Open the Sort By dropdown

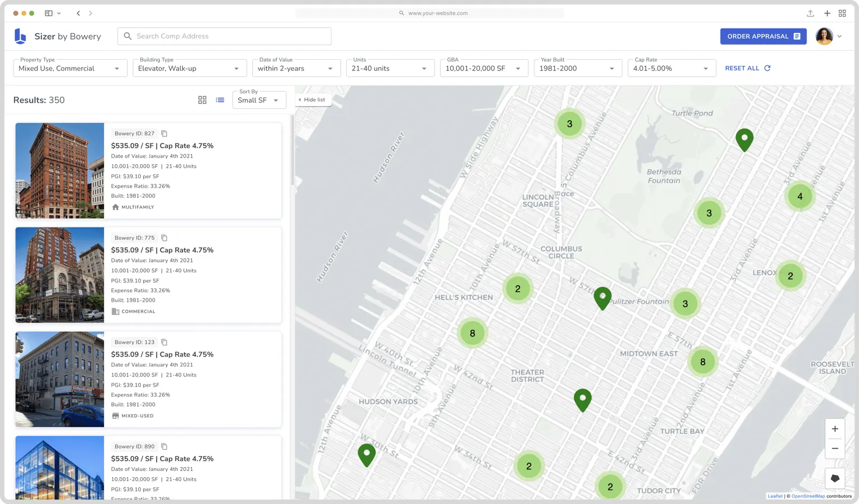point(259,100)
